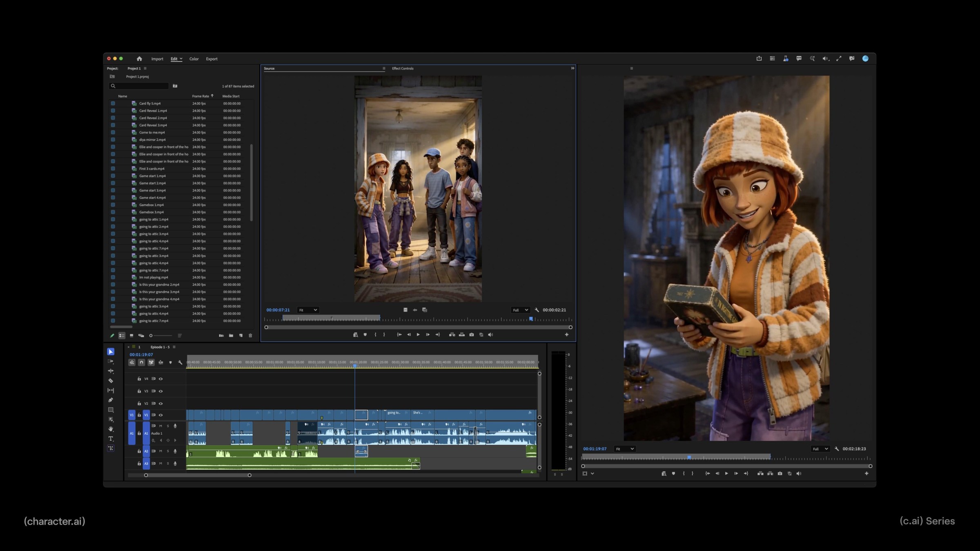Open Source monitor Full resolution dropdown
Image resolution: width=980 pixels, height=551 pixels.
pyautogui.click(x=520, y=310)
